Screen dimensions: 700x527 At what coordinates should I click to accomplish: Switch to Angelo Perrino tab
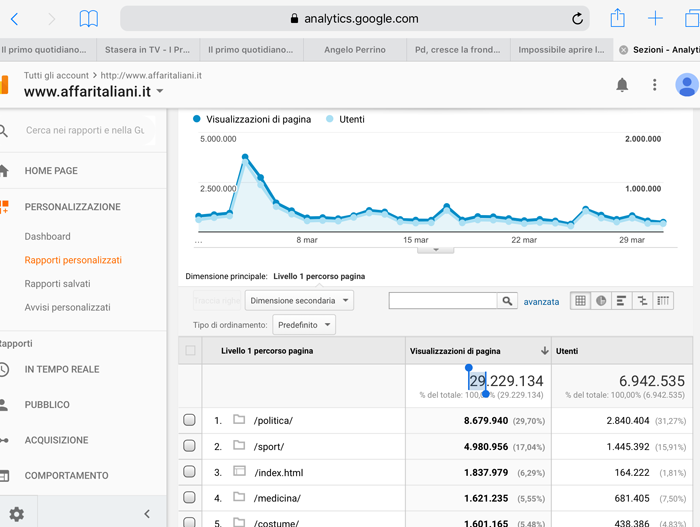[355, 50]
